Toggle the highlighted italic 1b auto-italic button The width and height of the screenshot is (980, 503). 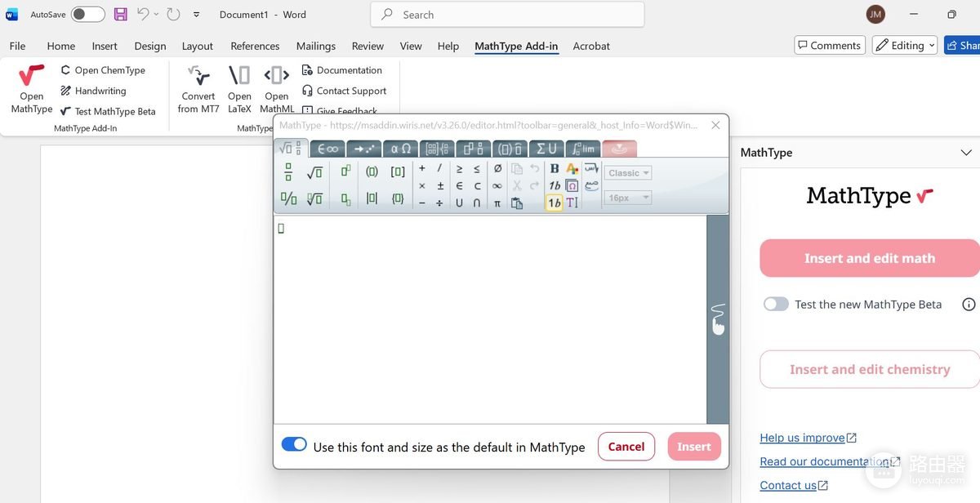click(555, 203)
